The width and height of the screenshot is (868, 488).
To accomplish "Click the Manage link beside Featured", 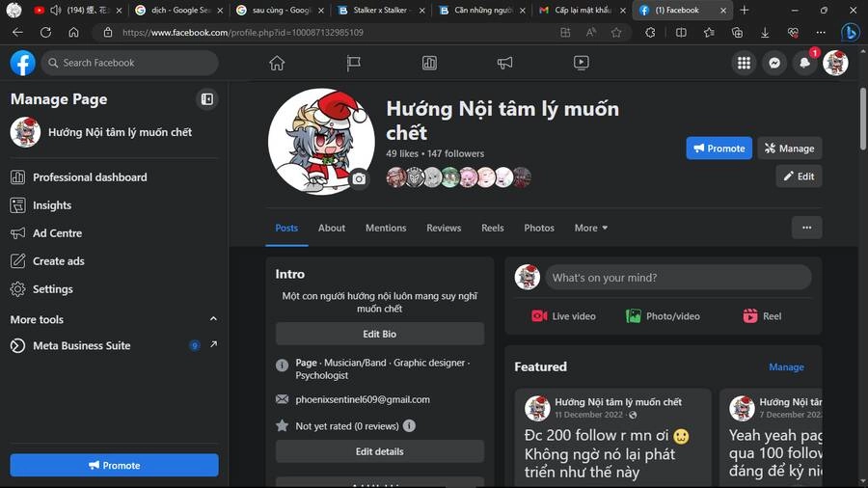I will click(786, 366).
